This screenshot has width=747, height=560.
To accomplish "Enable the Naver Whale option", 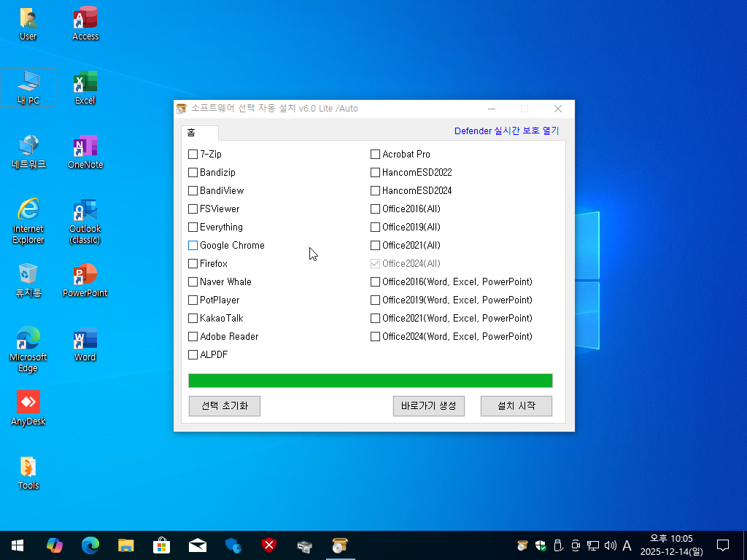I will tap(193, 282).
